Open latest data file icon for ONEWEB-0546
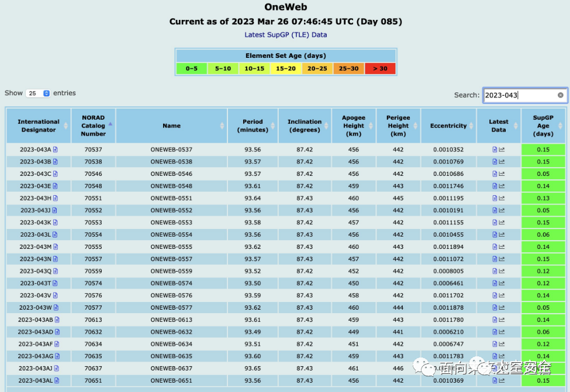The image size is (570, 392). (x=495, y=174)
